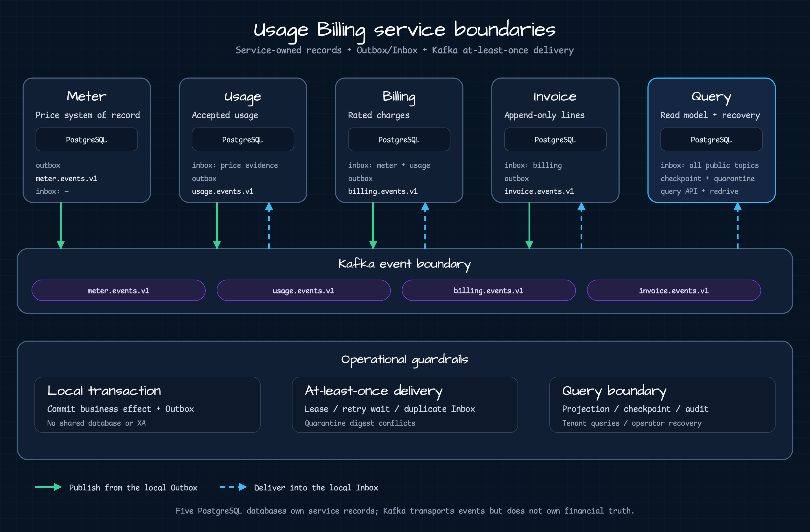Click "Append-only lines" description

coord(544,115)
